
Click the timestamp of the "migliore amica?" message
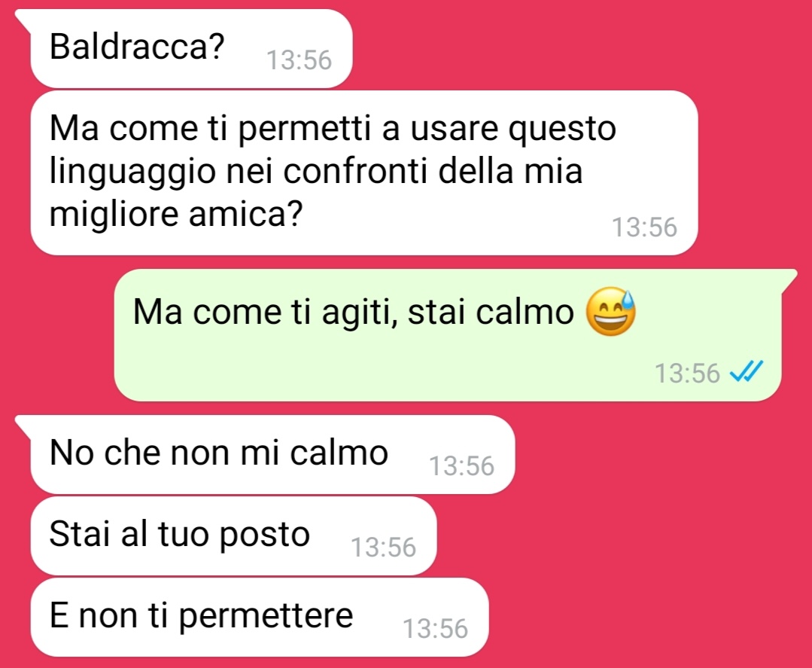coord(644,227)
